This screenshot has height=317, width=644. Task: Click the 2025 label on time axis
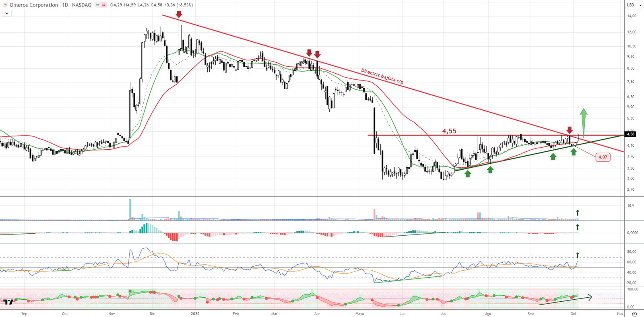pyautogui.click(x=195, y=313)
